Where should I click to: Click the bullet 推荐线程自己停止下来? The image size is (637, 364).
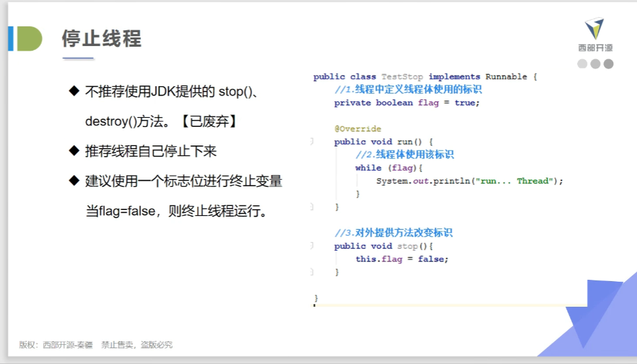pyautogui.click(x=151, y=151)
